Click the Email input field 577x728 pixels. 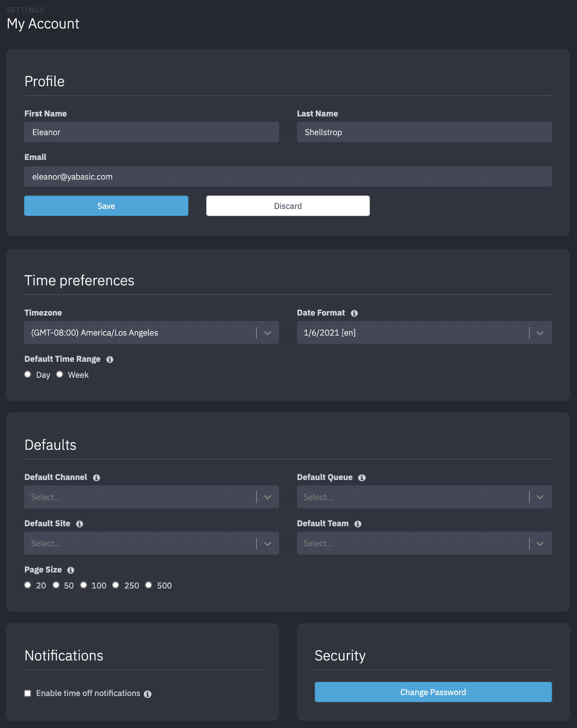[x=288, y=176]
